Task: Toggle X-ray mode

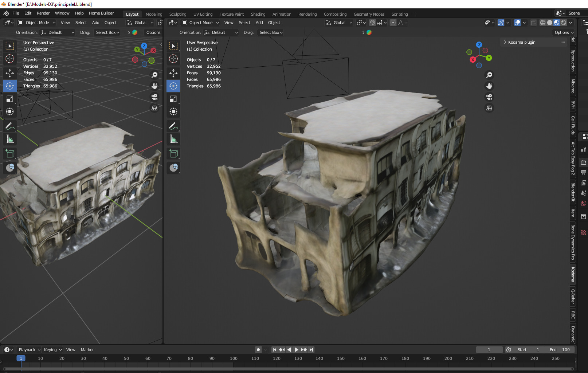Action: tap(533, 23)
